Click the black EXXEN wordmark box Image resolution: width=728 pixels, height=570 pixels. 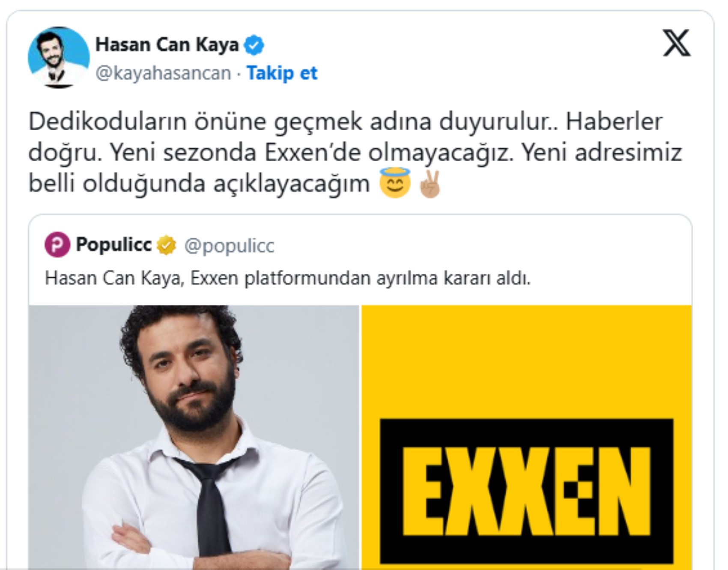pos(527,491)
